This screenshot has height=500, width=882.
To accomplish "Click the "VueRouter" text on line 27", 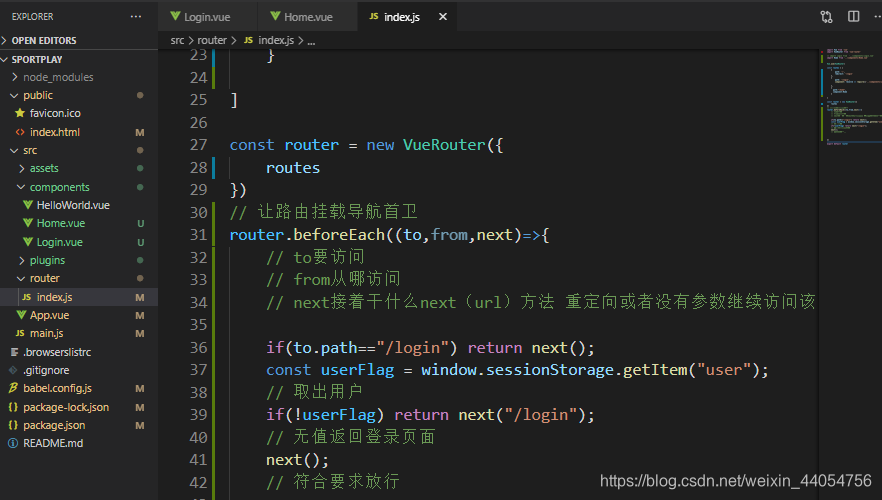I will pos(444,145).
